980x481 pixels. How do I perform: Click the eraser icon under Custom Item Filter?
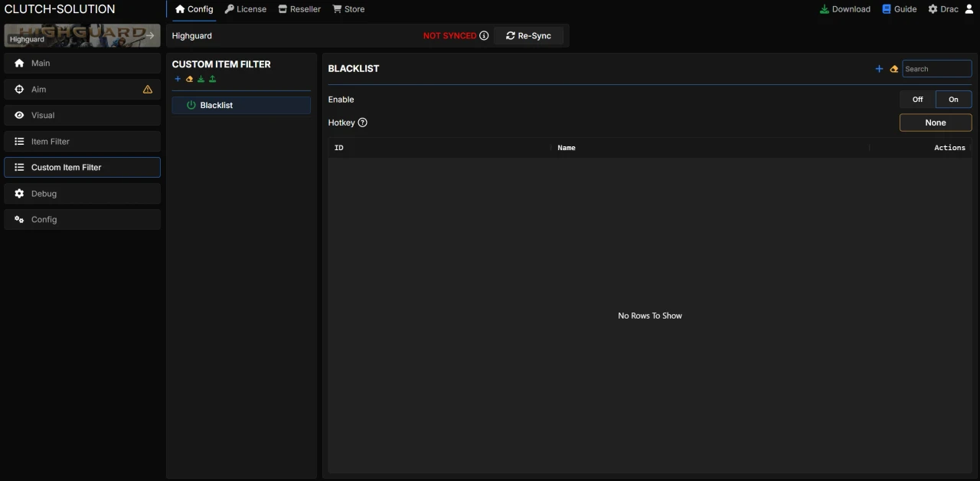tap(189, 79)
